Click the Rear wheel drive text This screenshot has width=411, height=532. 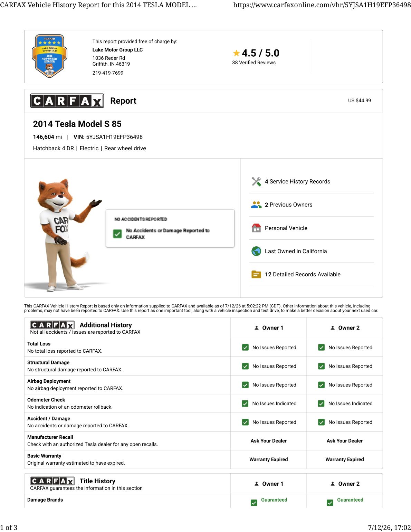pos(125,148)
